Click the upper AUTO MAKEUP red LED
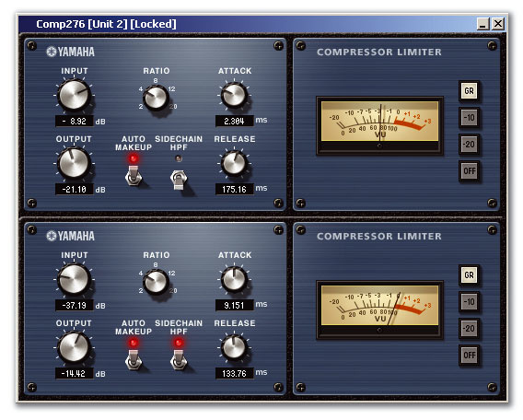 click(x=134, y=158)
